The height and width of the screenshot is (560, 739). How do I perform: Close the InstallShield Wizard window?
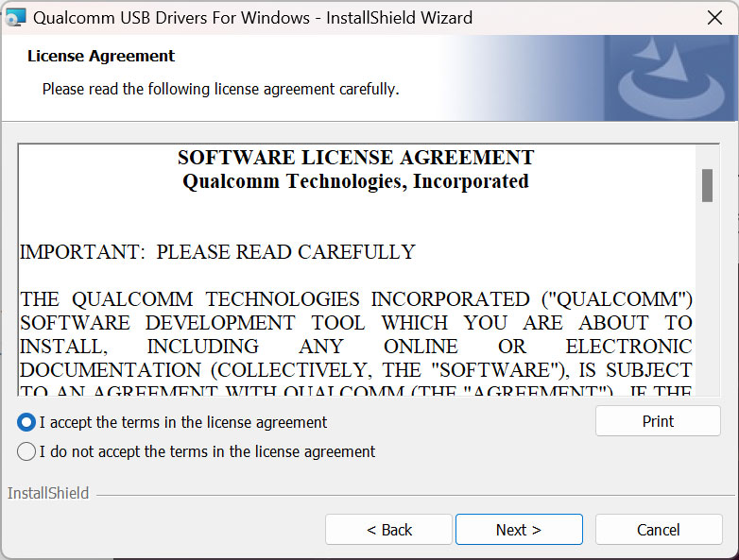[714, 18]
